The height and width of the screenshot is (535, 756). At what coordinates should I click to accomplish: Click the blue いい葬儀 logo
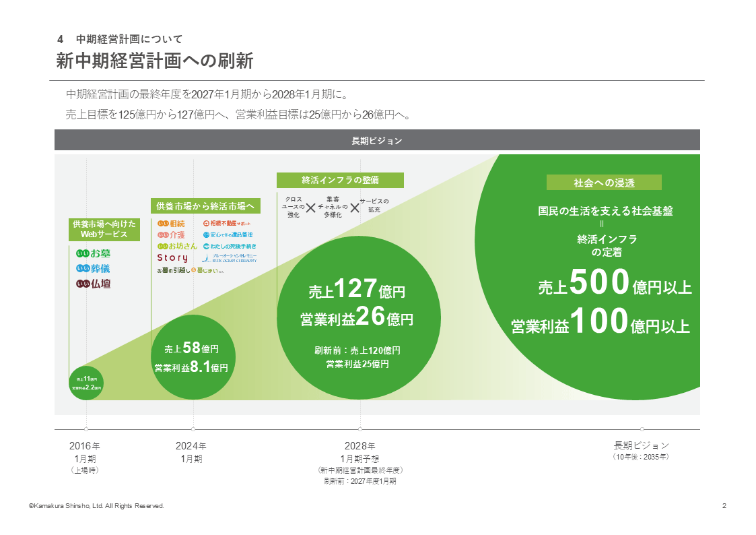(x=94, y=269)
